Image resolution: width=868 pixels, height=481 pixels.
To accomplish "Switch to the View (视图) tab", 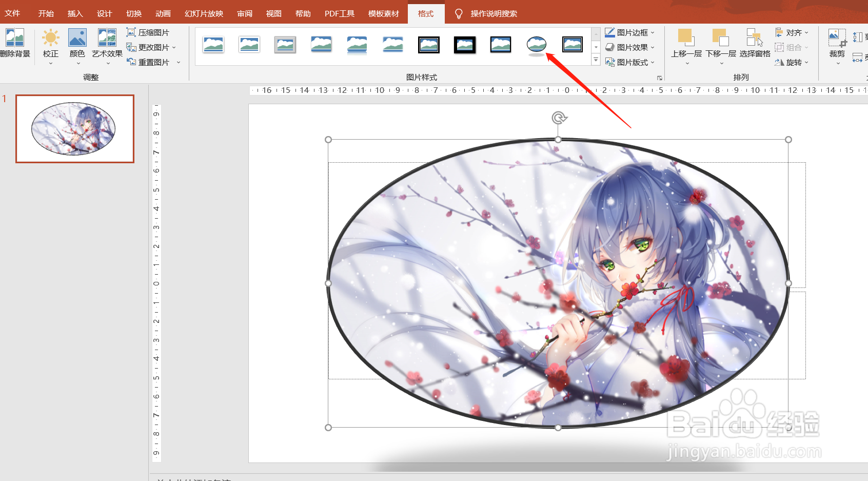I will [x=274, y=13].
